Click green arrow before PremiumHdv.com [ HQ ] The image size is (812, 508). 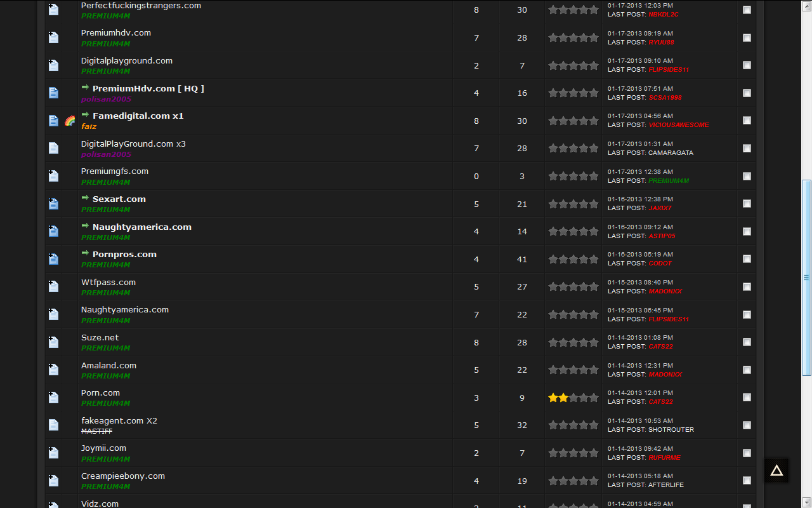85,88
